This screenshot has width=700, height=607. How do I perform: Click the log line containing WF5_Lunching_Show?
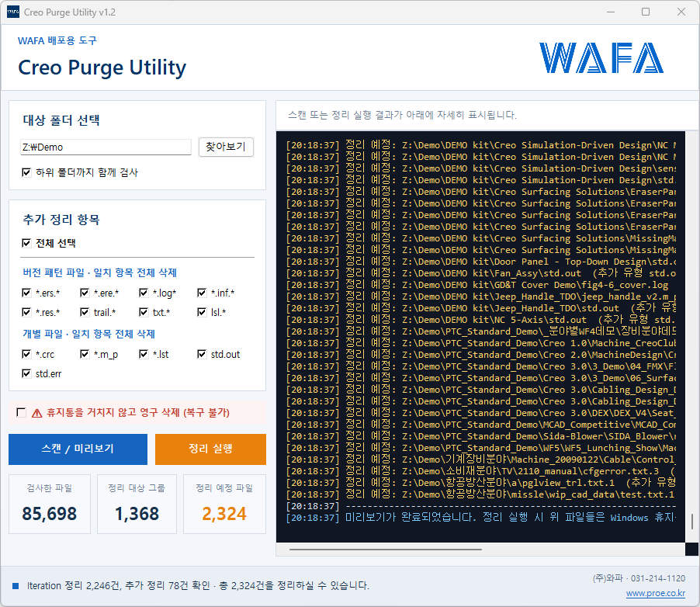(x=480, y=448)
